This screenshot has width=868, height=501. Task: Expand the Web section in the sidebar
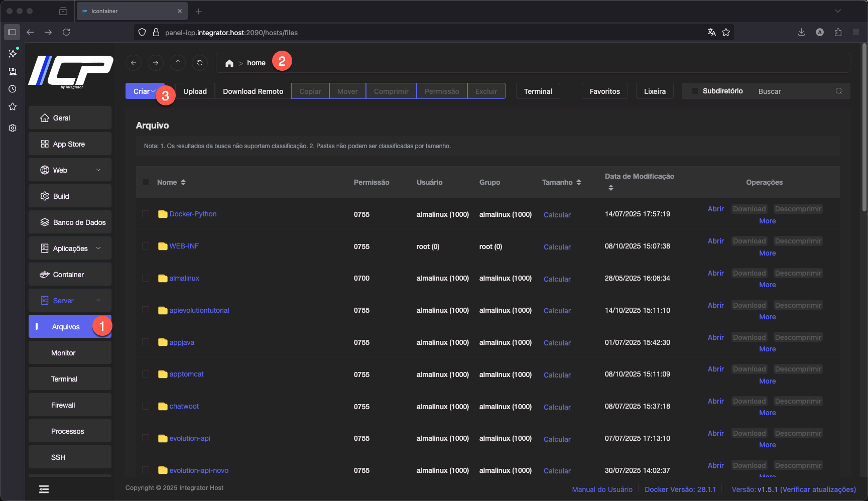(70, 170)
